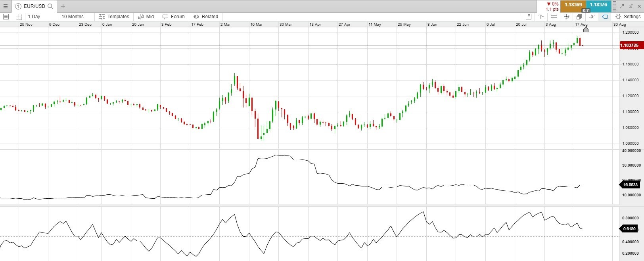Click the blue buy price 1.18376

click(x=598, y=5)
